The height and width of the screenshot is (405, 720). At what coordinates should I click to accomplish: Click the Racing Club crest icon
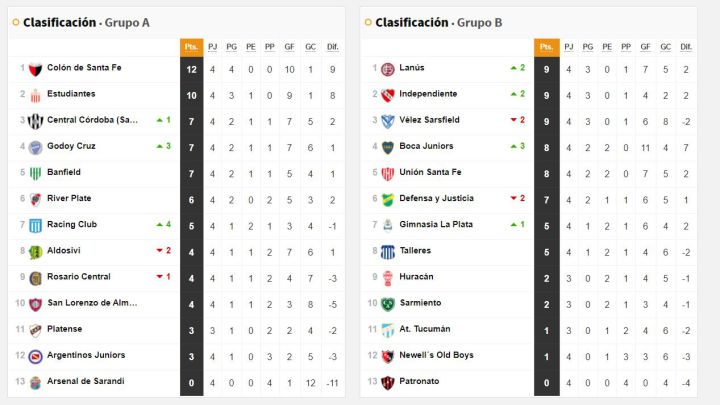35,225
